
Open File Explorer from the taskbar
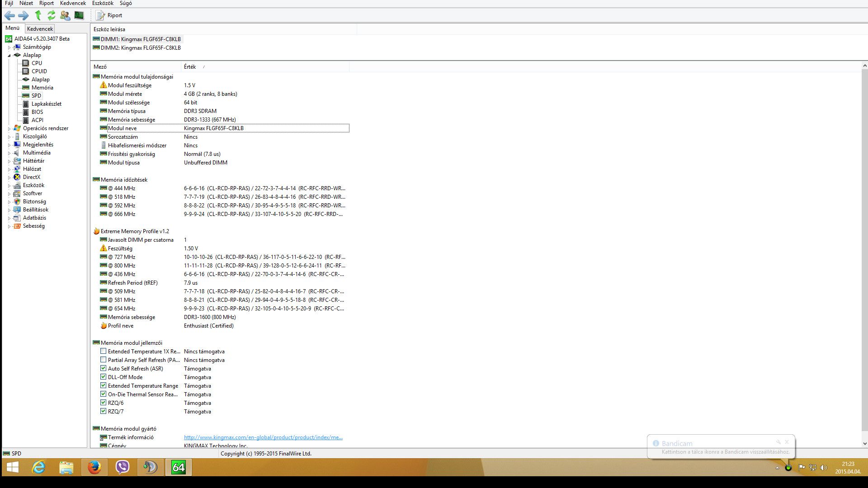coord(66,467)
